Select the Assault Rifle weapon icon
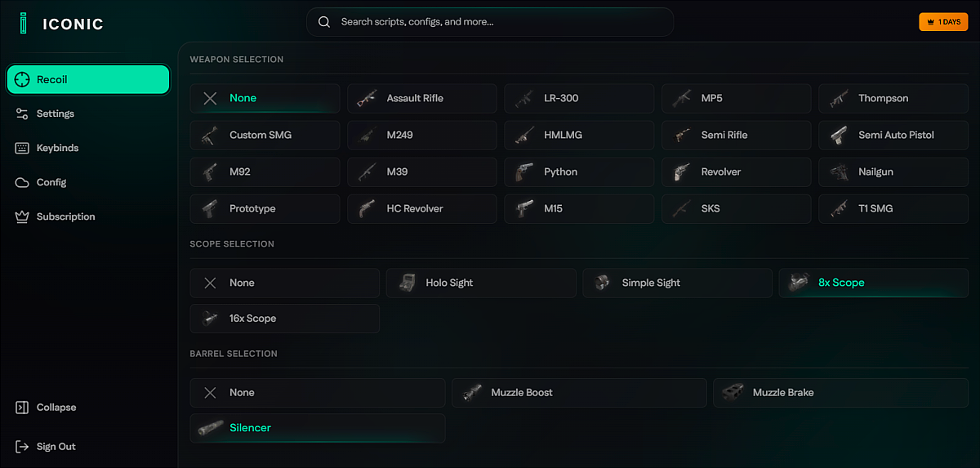 (x=367, y=98)
